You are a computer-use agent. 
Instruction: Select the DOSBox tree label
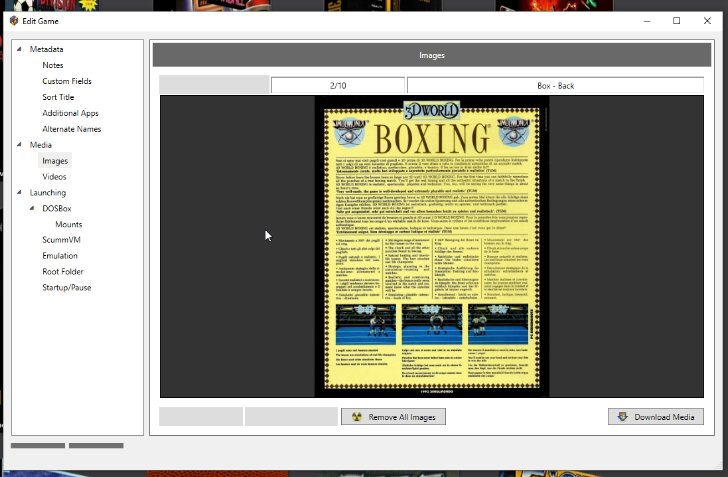pos(57,208)
